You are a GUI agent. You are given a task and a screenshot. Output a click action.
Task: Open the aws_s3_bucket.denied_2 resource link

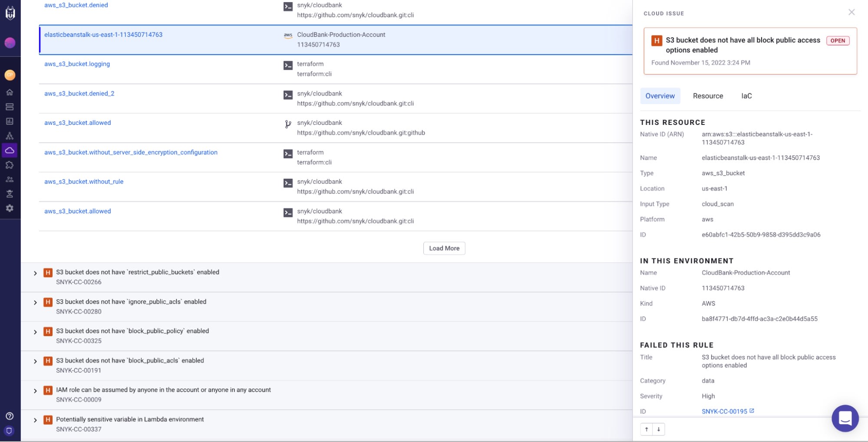click(79, 93)
